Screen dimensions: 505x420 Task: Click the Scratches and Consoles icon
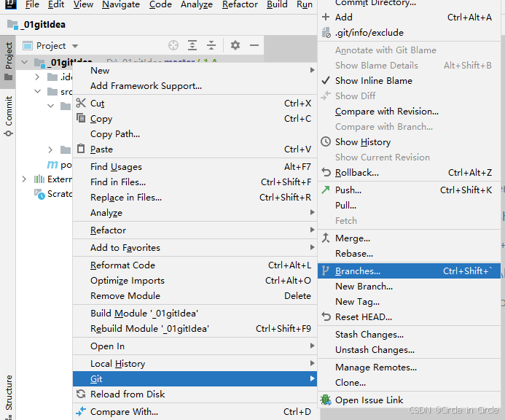tap(39, 194)
